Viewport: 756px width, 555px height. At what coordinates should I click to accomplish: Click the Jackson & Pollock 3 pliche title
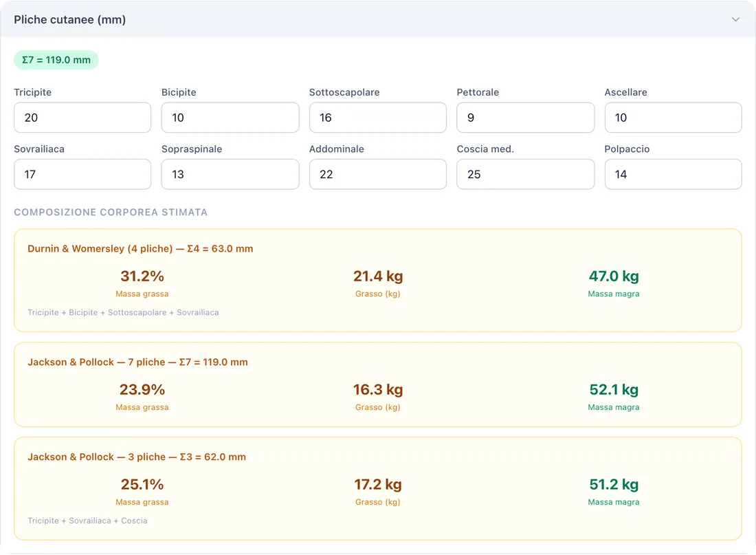(x=137, y=457)
